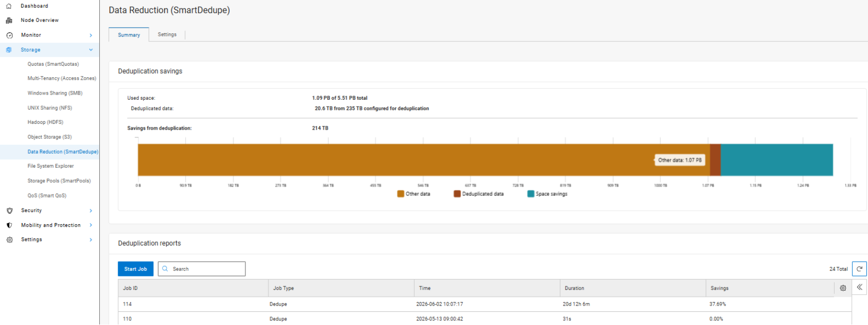Click the Space savings legend swatch
Screen dimensions: 868x325
(531, 194)
